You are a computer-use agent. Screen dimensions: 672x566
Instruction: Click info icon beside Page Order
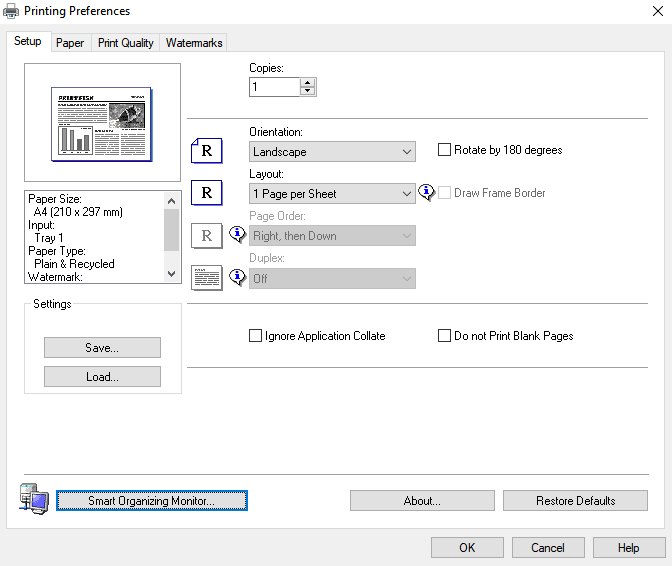coord(237,235)
